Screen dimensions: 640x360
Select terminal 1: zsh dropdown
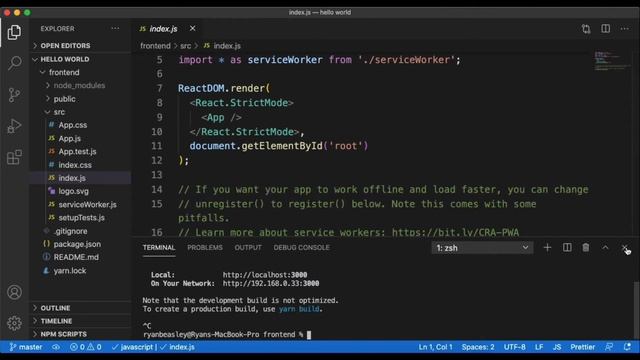482,248
